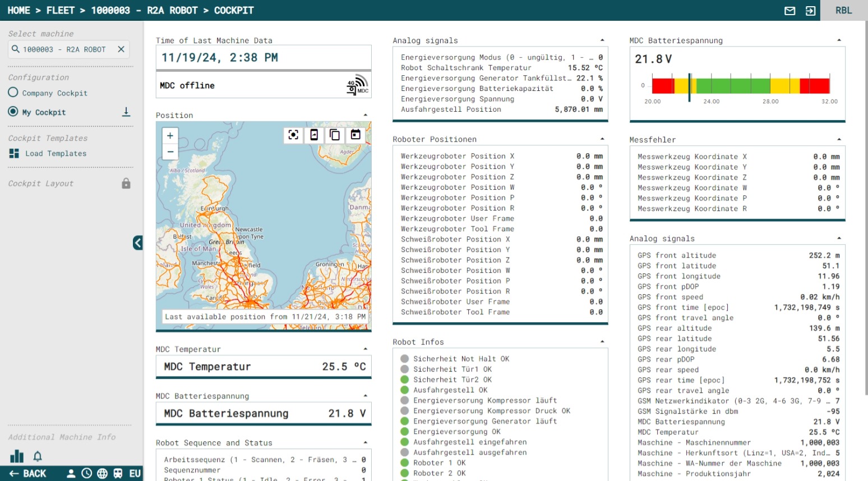Click the center-on-machine map icon
This screenshot has height=481, width=868.
tap(293, 135)
